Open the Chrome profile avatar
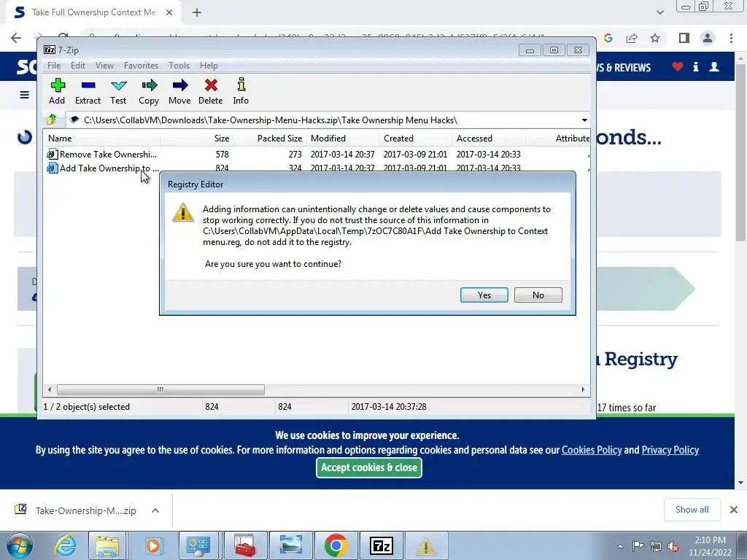747x560 pixels. click(708, 38)
